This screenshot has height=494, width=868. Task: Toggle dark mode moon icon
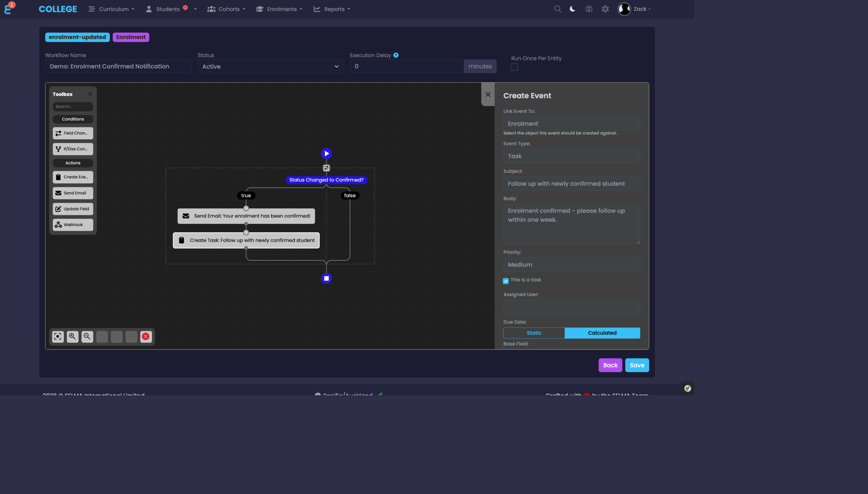point(573,9)
